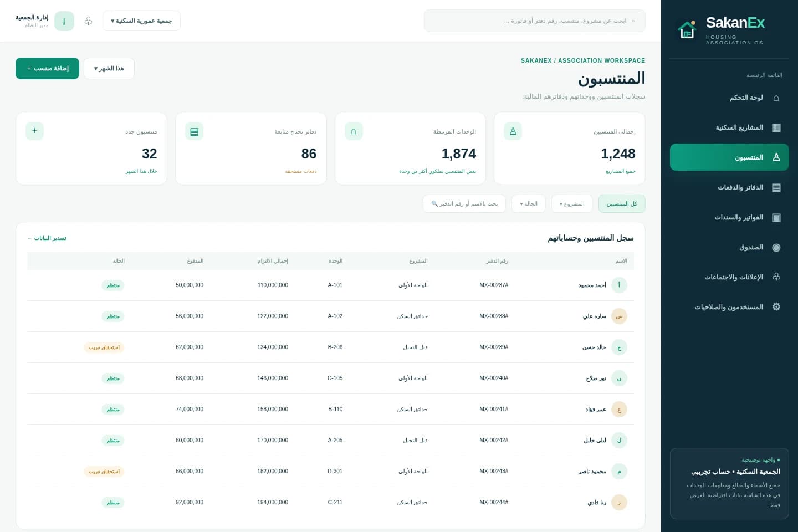The width and height of the screenshot is (798, 532).
Task: Click the إضافة منتسب button
Action: [x=48, y=69]
